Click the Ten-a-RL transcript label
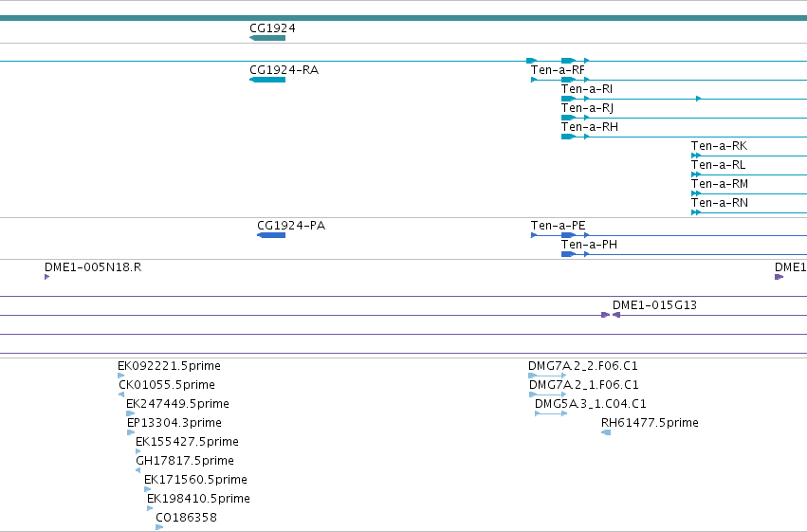Viewport: 807px width, 532px height. [x=719, y=165]
